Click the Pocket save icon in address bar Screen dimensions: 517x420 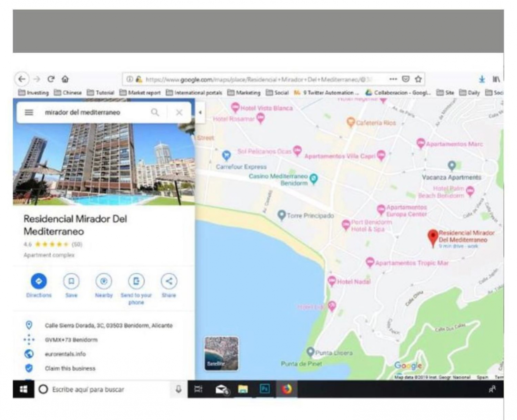click(406, 79)
